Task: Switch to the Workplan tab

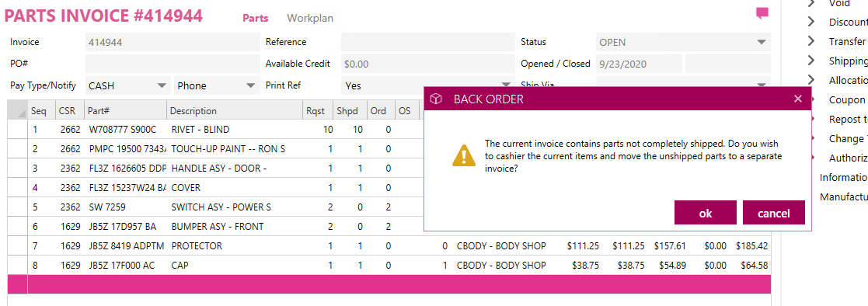Action: tap(310, 19)
